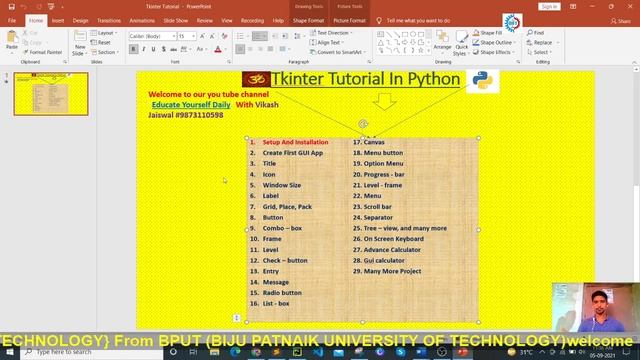Open the Mail app from taskbar
Image resolution: width=640 pixels, height=360 pixels.
point(338,352)
